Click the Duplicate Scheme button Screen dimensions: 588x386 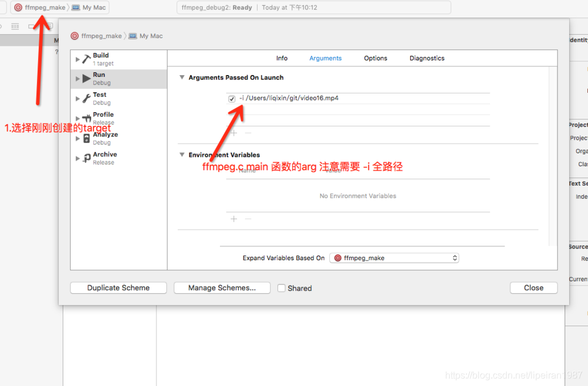(119, 288)
